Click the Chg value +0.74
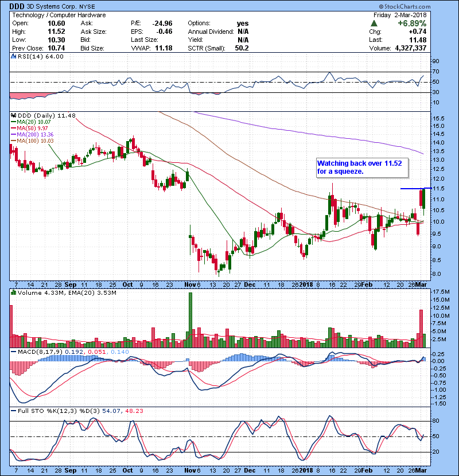The width and height of the screenshot is (459, 476). pyautogui.click(x=418, y=32)
